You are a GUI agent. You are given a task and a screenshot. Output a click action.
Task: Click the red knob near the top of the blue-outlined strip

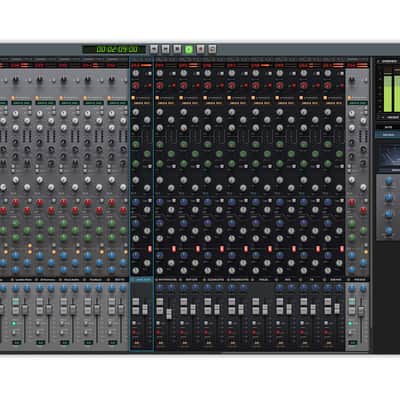pos(136,86)
